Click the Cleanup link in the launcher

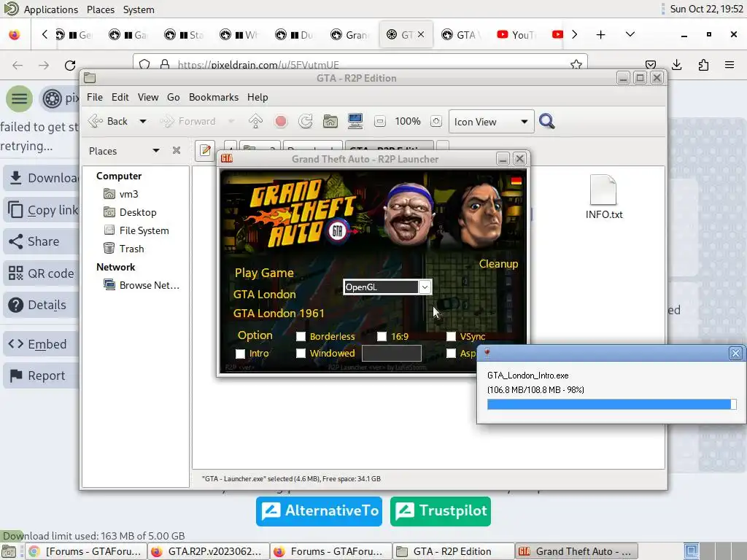(x=498, y=264)
